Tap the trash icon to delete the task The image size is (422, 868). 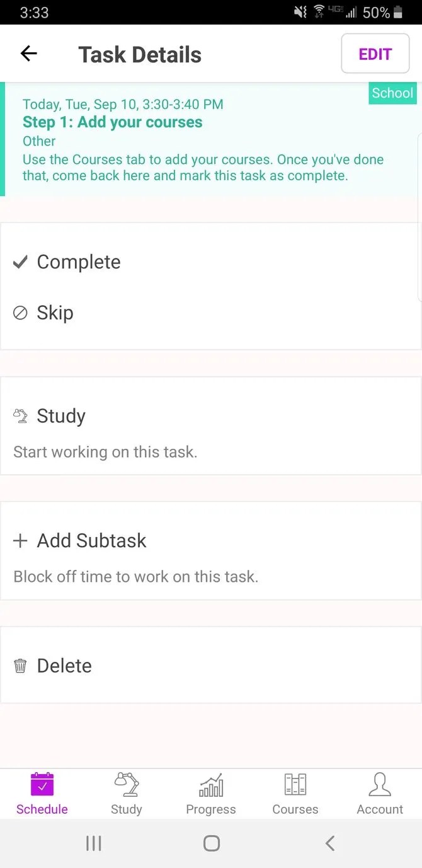(20, 666)
